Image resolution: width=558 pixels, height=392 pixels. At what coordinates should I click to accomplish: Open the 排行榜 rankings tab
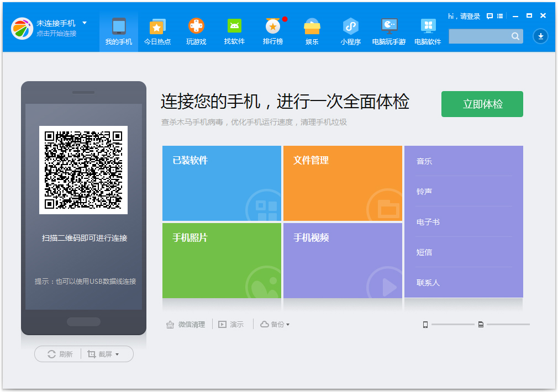point(273,31)
